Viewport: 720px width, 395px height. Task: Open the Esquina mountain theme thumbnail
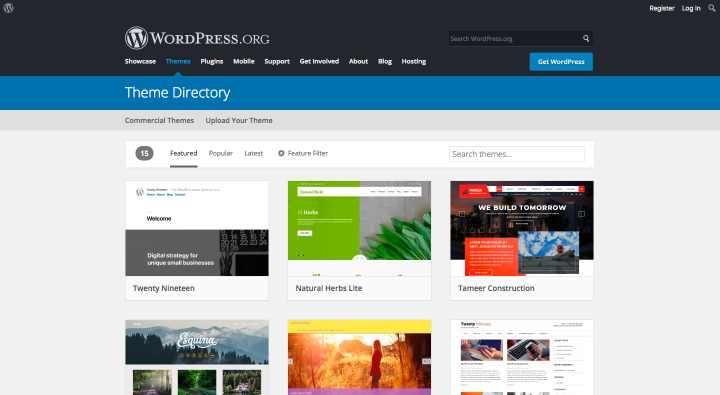click(x=197, y=357)
